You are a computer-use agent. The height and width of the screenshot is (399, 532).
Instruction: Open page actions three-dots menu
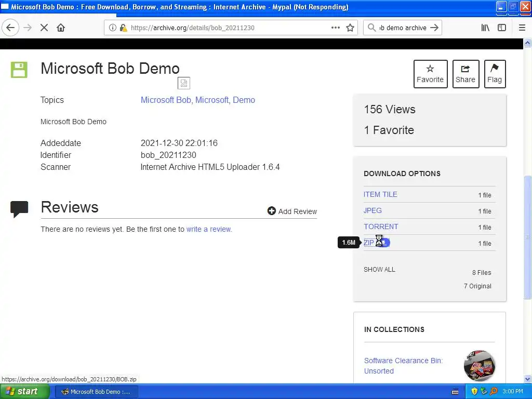(335, 28)
